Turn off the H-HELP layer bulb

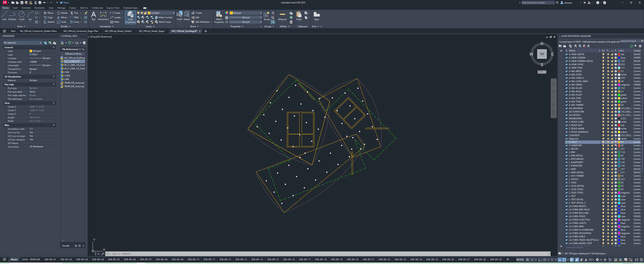click(603, 142)
